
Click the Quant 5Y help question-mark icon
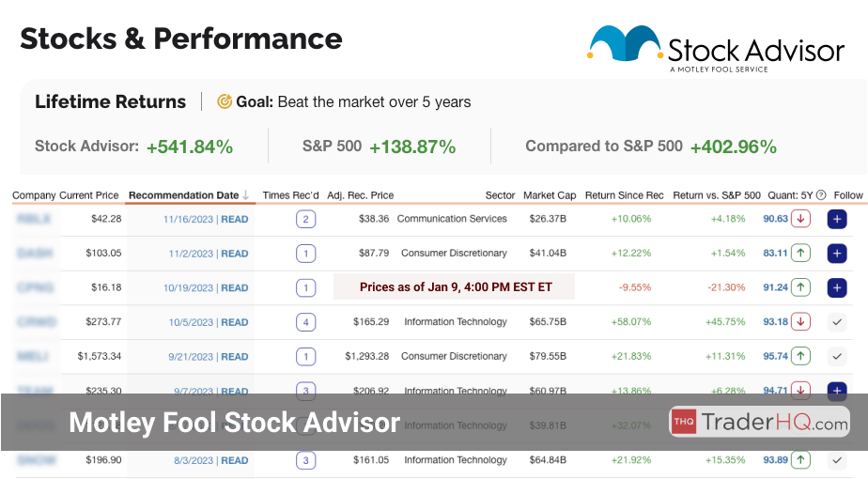(821, 195)
